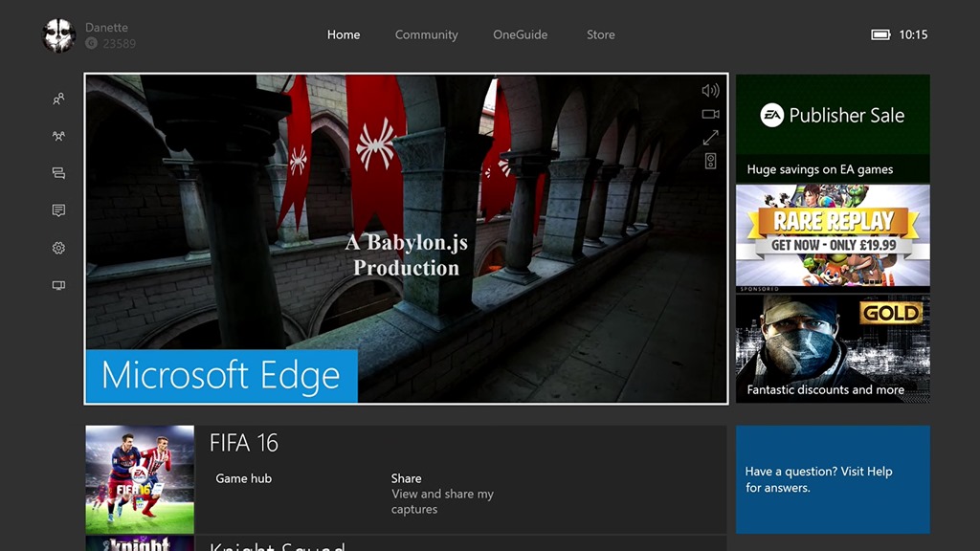
Task: Switch to the Home tab
Action: click(x=344, y=35)
